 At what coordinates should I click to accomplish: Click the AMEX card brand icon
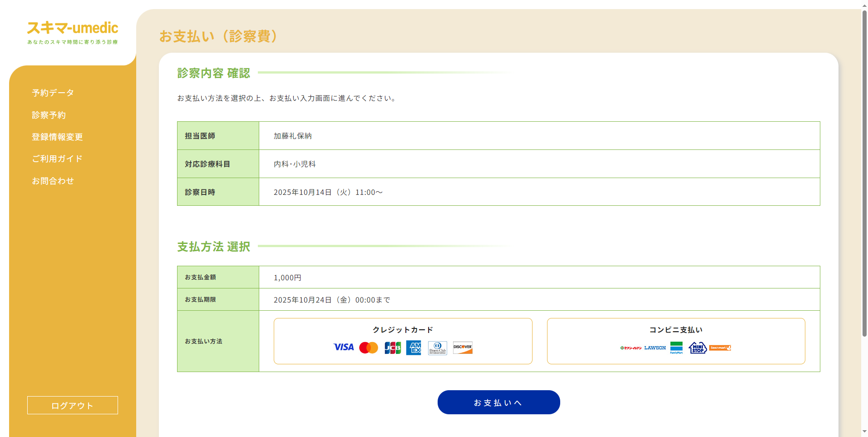pos(414,348)
